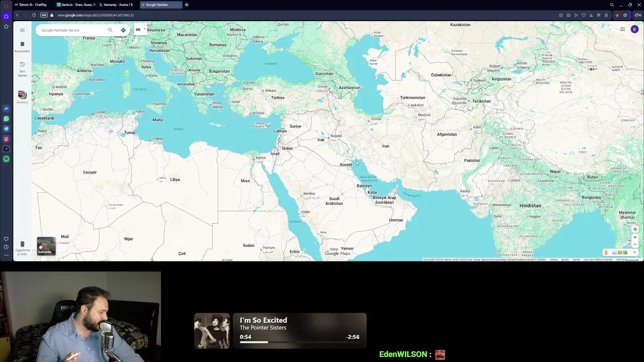Open Opera sidebar bookmarks star
This screenshot has width=644, height=362.
(6, 26)
